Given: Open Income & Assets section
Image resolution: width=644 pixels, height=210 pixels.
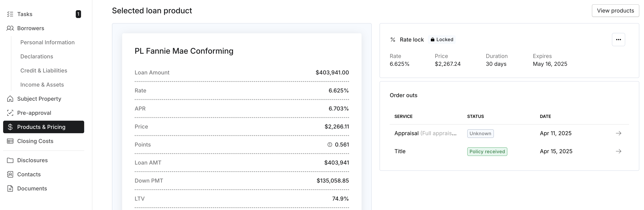Looking at the screenshot, I should [42, 85].
